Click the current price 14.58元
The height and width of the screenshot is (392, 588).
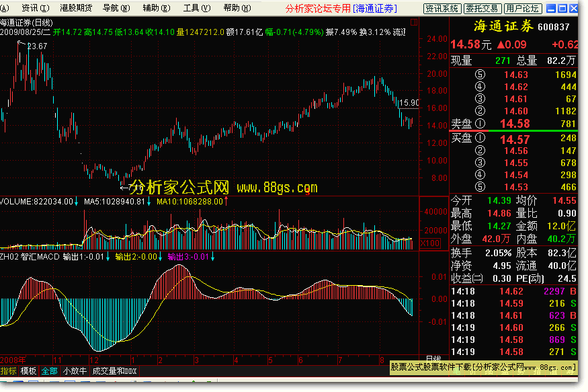pyautogui.click(x=471, y=44)
